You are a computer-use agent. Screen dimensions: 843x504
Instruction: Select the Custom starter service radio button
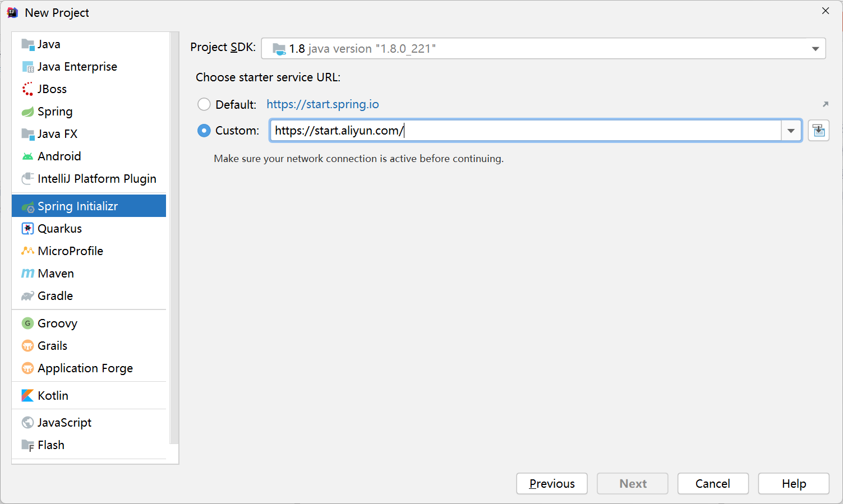(x=204, y=131)
